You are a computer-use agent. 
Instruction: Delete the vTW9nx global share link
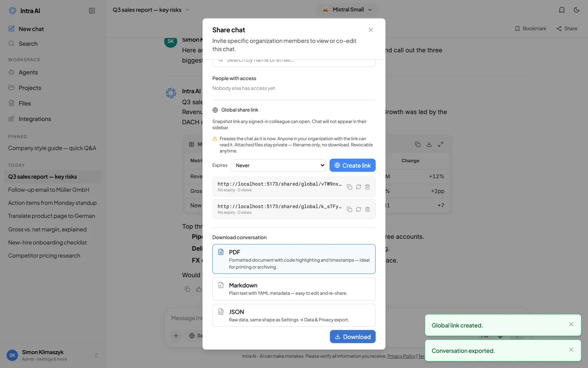[367, 187]
